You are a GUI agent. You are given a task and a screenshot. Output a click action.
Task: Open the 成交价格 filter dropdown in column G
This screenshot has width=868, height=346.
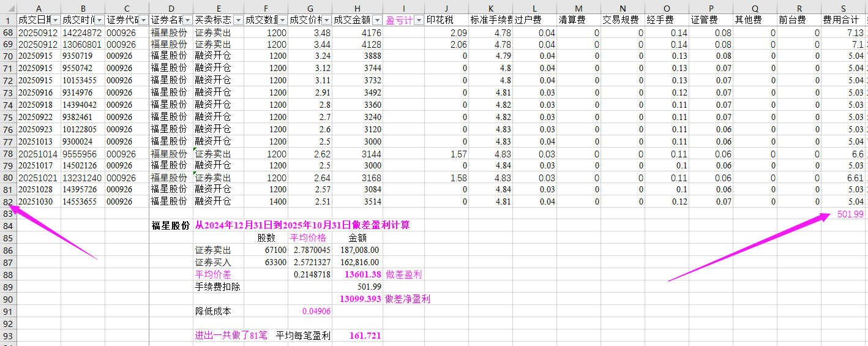point(326,20)
